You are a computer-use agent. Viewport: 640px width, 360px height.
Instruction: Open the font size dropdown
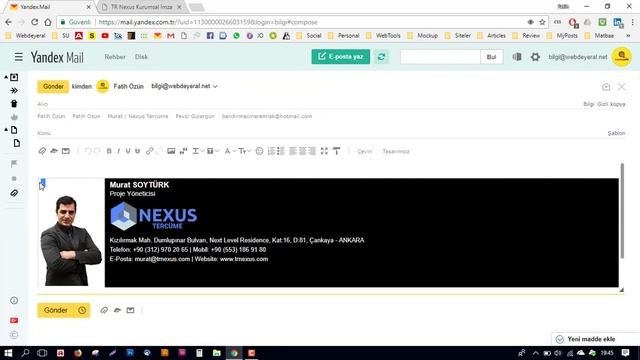(x=244, y=151)
